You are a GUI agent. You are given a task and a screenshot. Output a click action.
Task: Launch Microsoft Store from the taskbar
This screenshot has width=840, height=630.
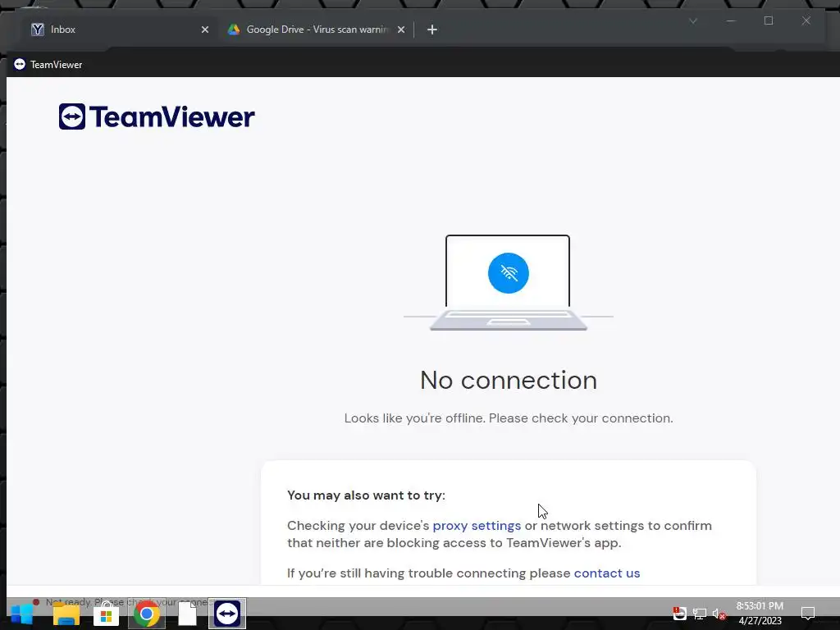[106, 614]
